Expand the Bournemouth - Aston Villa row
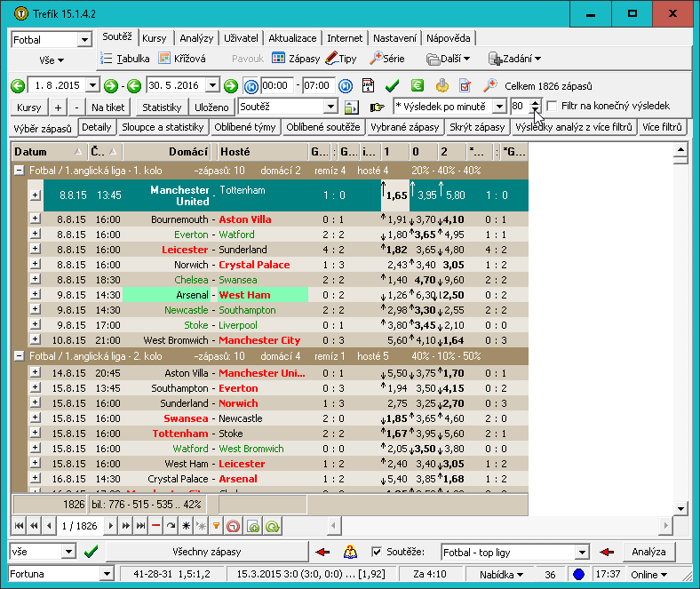This screenshot has width=700, height=589. (36, 219)
